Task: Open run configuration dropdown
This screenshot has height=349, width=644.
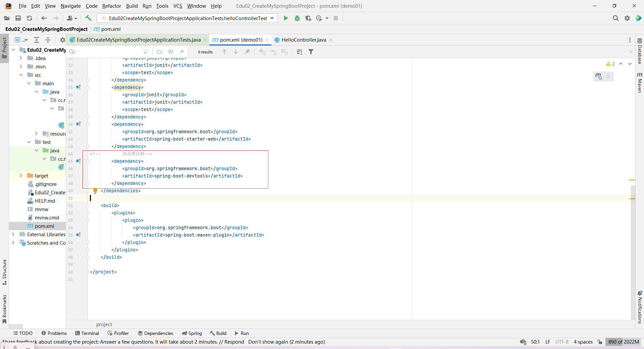Action: pyautogui.click(x=187, y=18)
